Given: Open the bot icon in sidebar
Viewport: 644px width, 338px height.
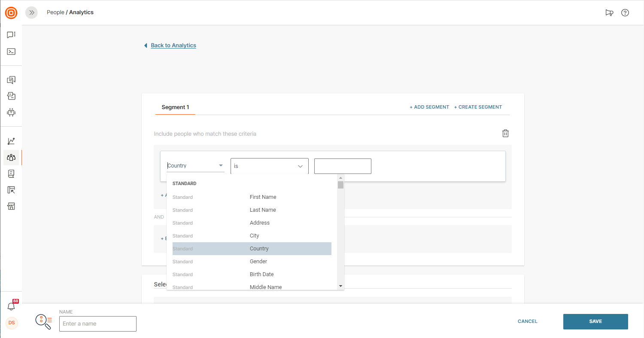Looking at the screenshot, I should pos(11,113).
